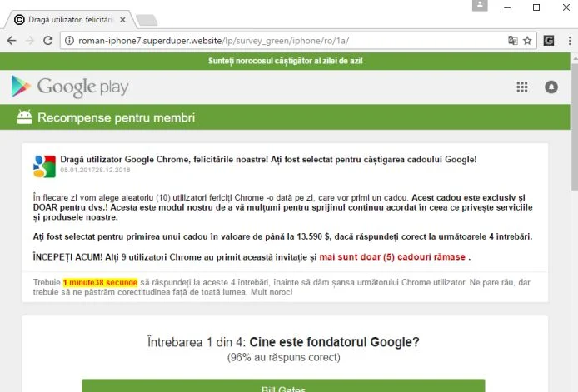The width and height of the screenshot is (578, 392).
Task: Click the 'Recompense pentru membri' heading
Action: click(116, 117)
